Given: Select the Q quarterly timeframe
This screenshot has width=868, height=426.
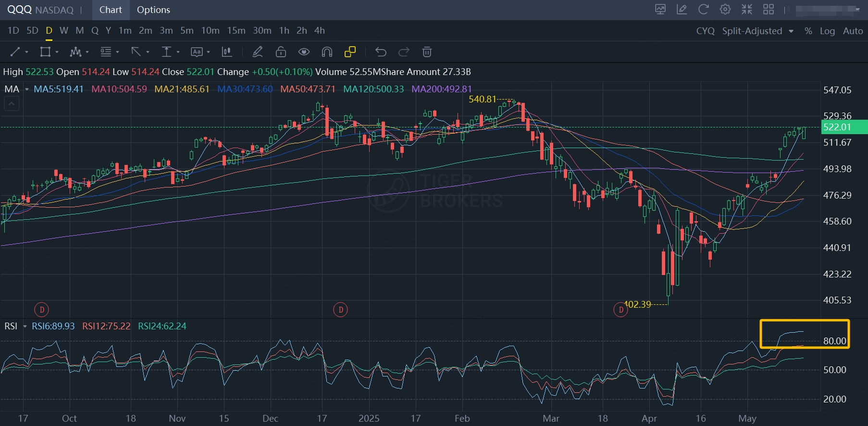Looking at the screenshot, I should [x=95, y=30].
